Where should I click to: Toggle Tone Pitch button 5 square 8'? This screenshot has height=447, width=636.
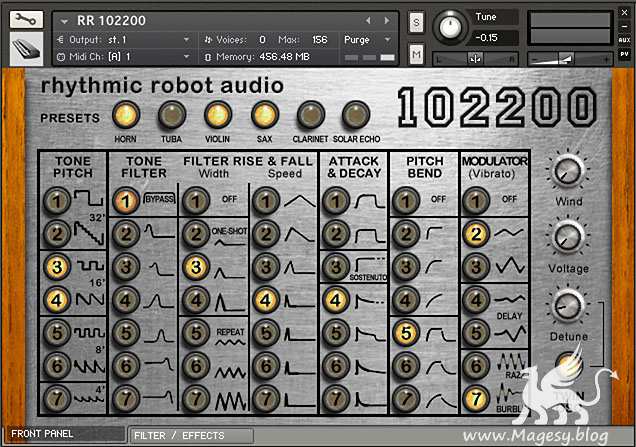pyautogui.click(x=57, y=333)
